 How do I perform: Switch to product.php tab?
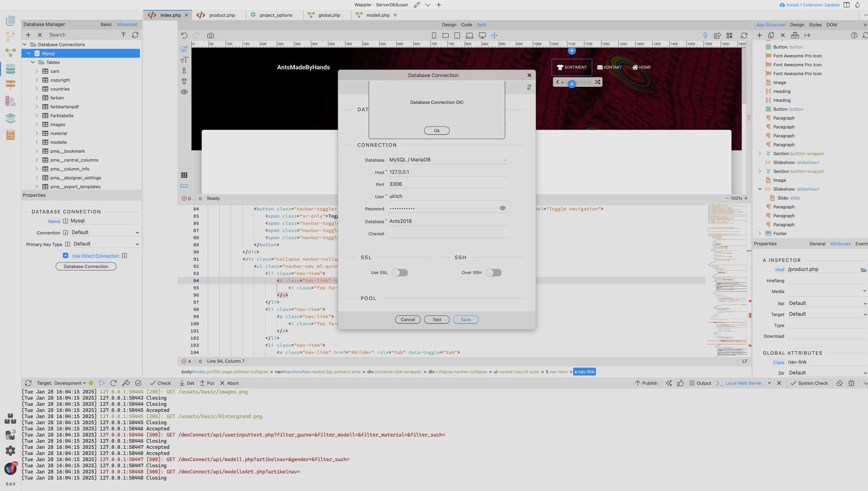(x=222, y=15)
